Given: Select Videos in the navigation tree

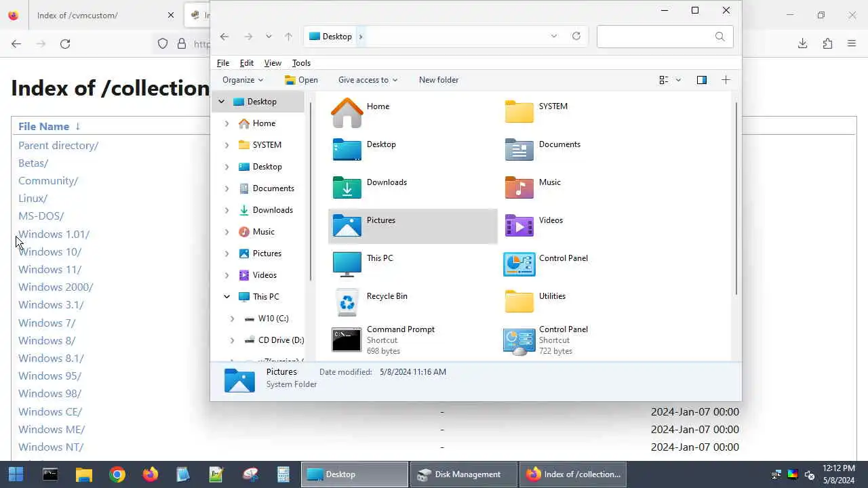Looking at the screenshot, I should 264,275.
